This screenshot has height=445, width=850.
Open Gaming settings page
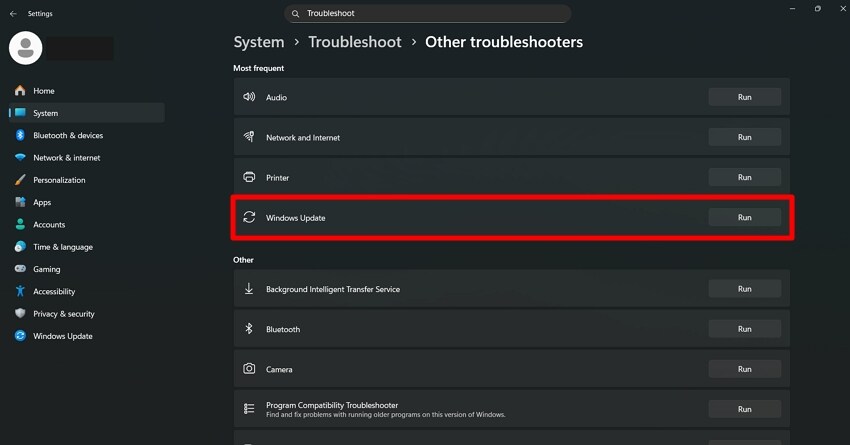point(87,269)
